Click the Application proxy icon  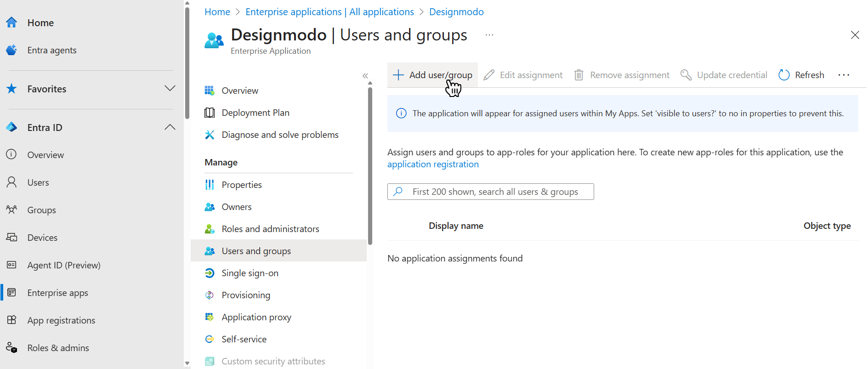(210, 317)
